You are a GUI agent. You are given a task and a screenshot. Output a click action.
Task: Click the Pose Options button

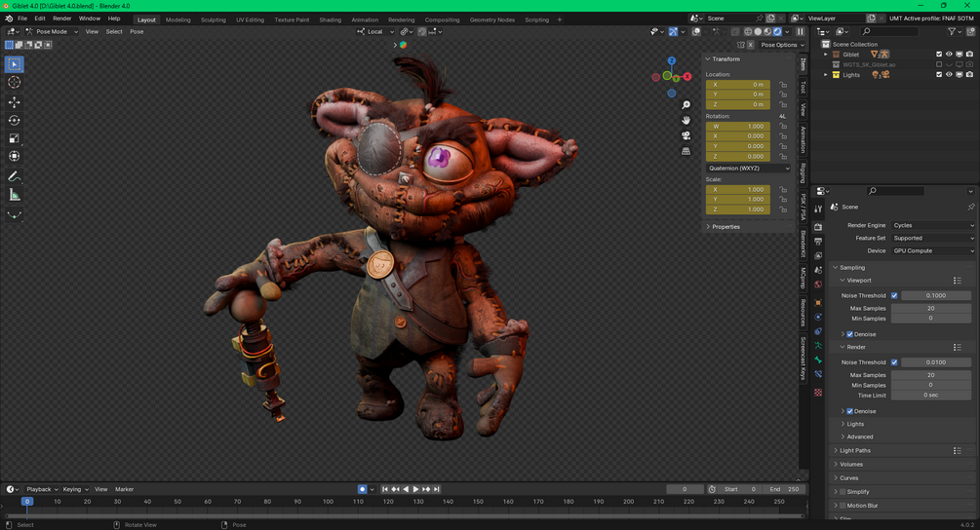click(x=779, y=45)
